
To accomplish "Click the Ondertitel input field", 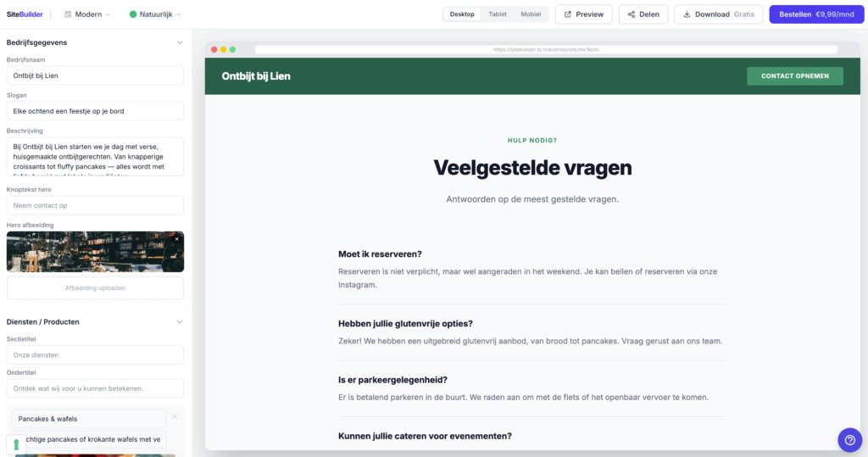I will click(x=95, y=388).
